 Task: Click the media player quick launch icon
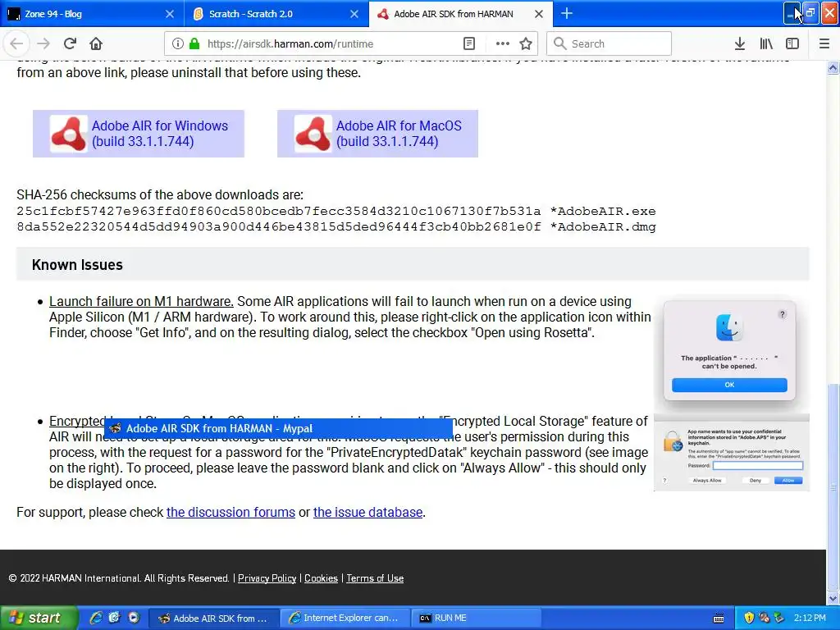[x=134, y=618]
